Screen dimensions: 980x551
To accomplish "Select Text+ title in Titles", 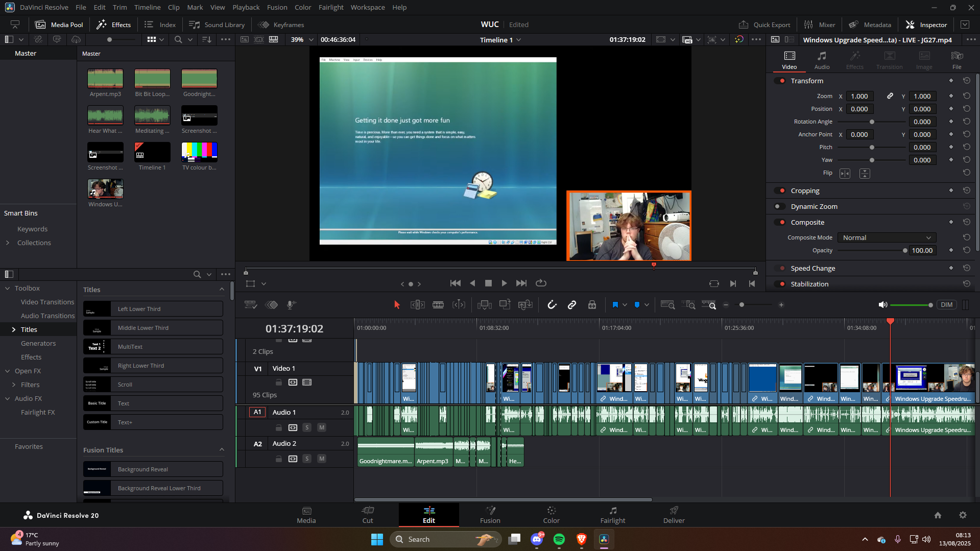I will coord(153,422).
